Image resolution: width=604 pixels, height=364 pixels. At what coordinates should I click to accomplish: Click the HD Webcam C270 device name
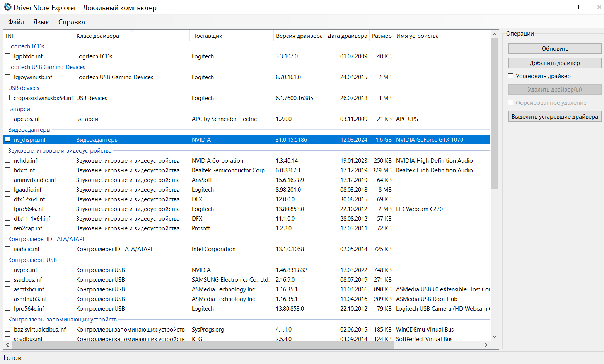point(420,209)
